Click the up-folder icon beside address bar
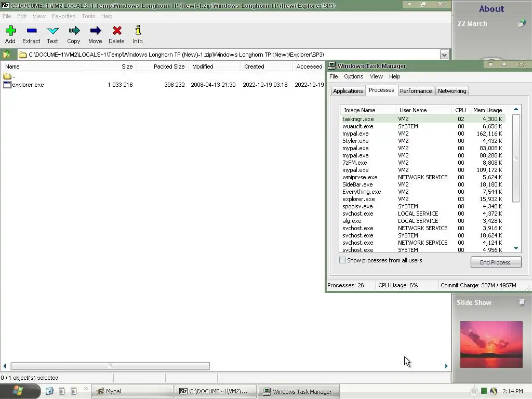532x399 pixels. tap(7, 54)
